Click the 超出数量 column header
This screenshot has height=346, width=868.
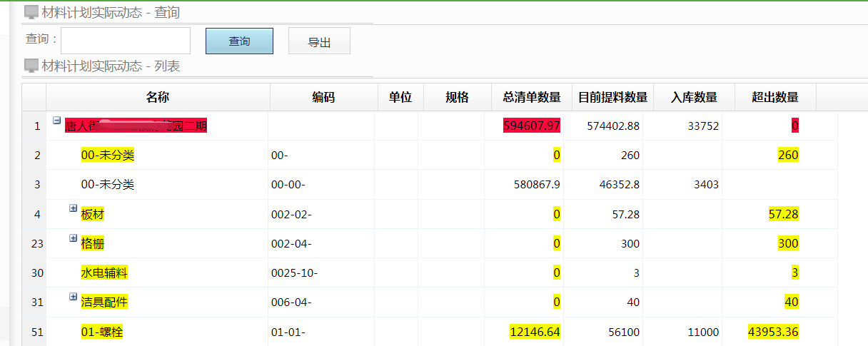click(x=775, y=97)
